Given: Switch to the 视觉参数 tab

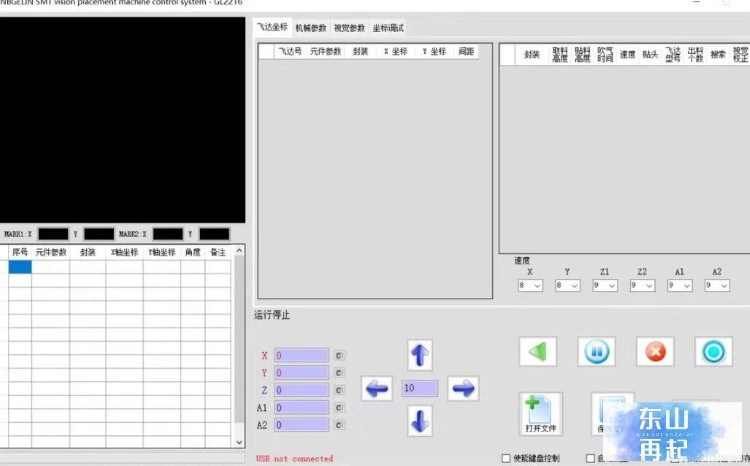Looking at the screenshot, I should pyautogui.click(x=350, y=28).
